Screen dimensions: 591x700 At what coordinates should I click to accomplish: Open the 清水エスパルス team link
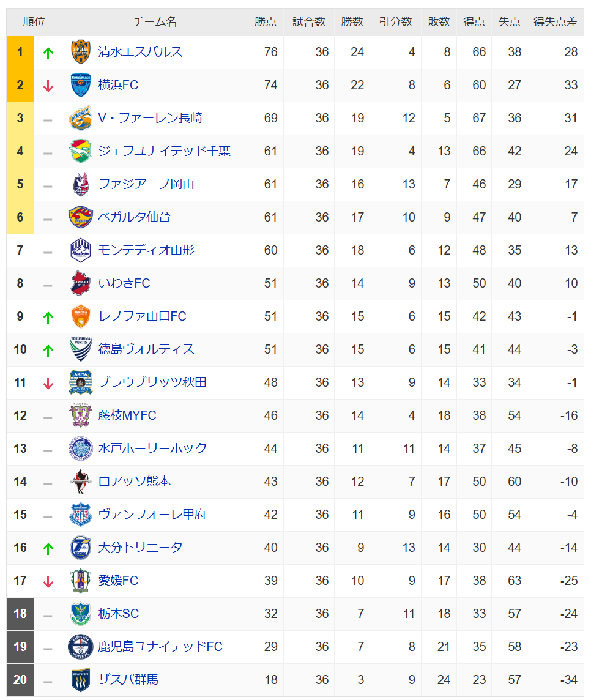[140, 52]
